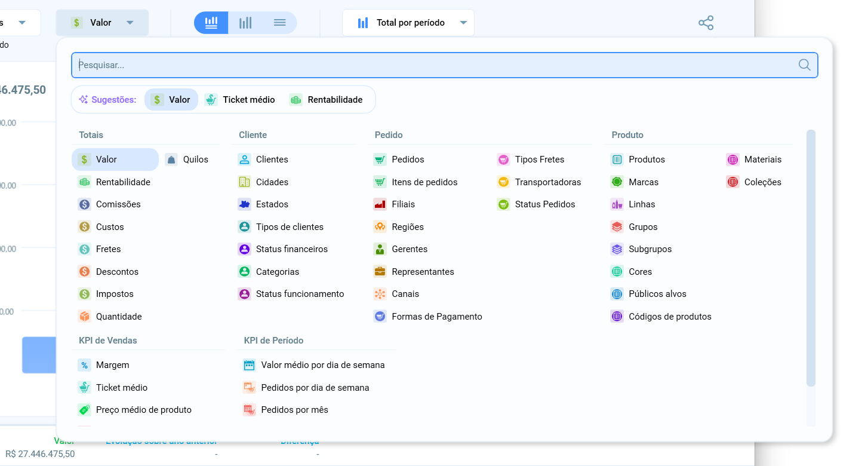
Task: Select the Valor suggestion chip
Action: coord(171,100)
